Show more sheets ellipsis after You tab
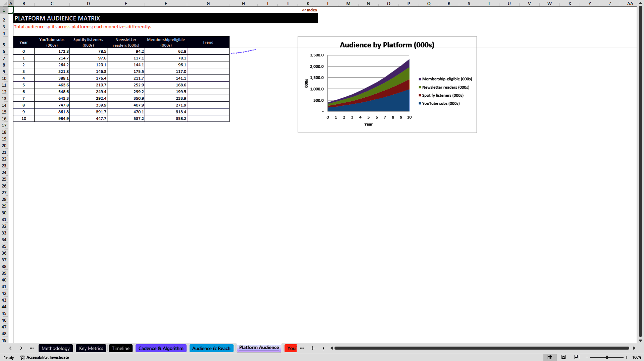This screenshot has height=361, width=644. 302,348
